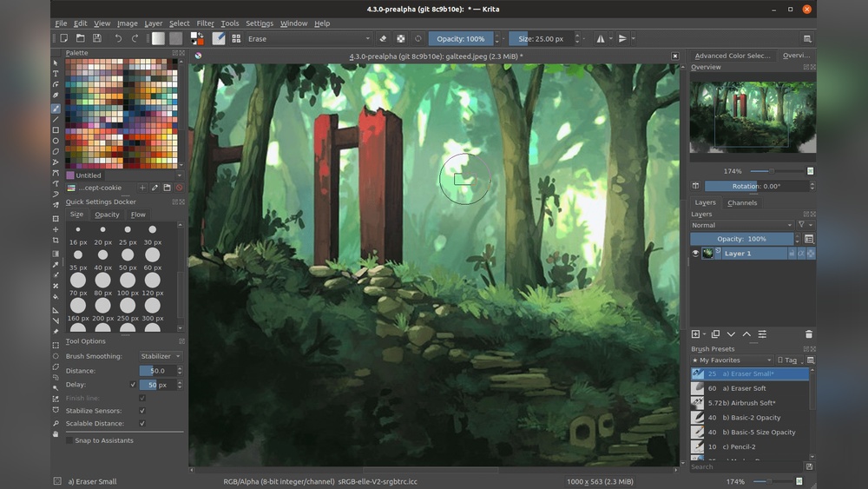868x489 pixels.
Task: Open the File menu
Action: click(61, 23)
